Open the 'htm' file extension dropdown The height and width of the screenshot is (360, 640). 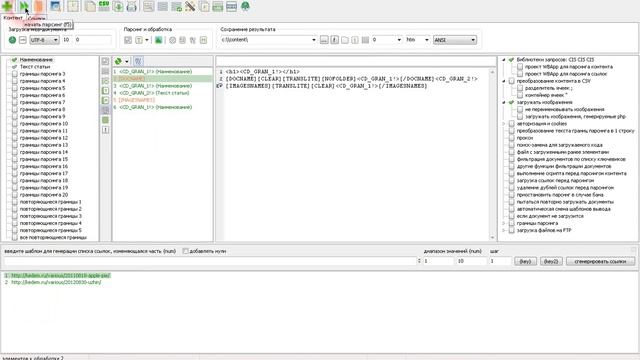point(427,40)
